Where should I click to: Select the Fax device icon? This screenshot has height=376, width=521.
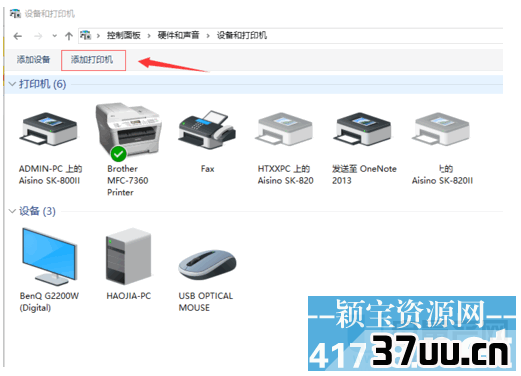click(x=207, y=129)
